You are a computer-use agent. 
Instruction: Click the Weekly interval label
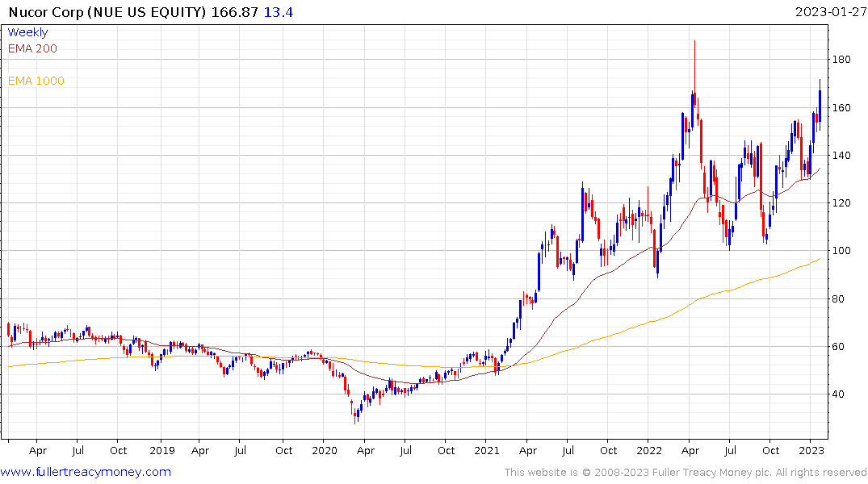[27, 32]
